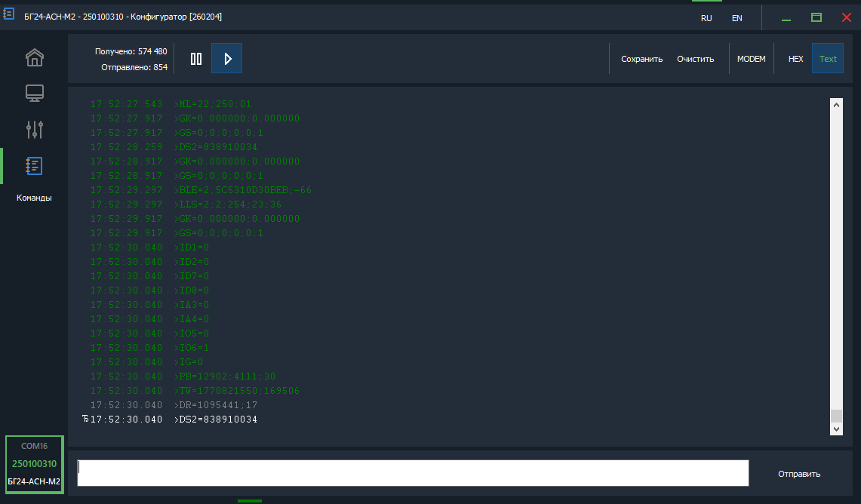
Task: Pause the log output
Action: (x=196, y=59)
